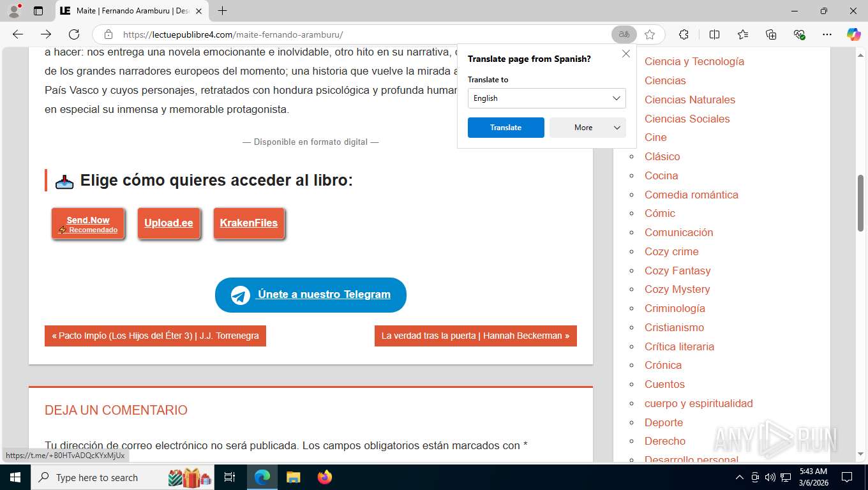Open the Windows Start menu
This screenshot has height=490, width=868.
click(15, 477)
